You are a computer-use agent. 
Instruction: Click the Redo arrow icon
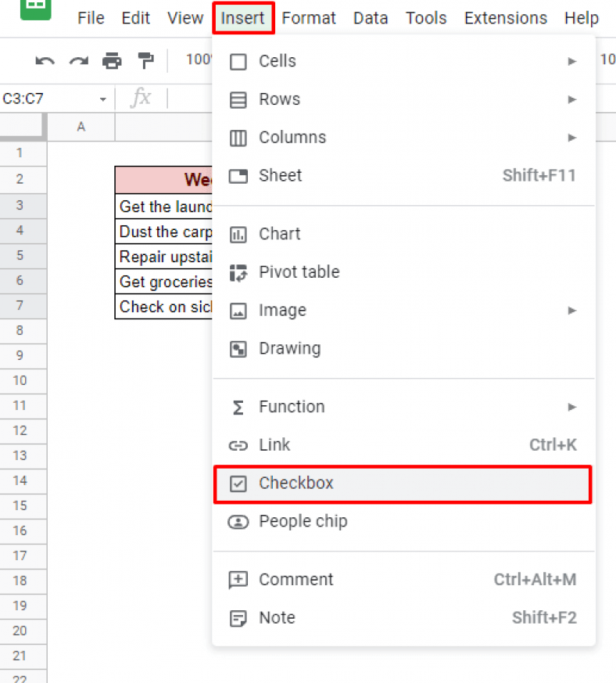[x=77, y=59]
